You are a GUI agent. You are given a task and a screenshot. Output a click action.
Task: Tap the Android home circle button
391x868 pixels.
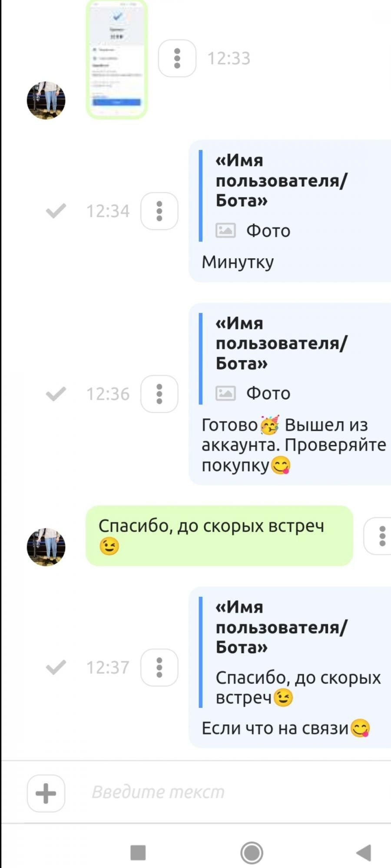(252, 853)
